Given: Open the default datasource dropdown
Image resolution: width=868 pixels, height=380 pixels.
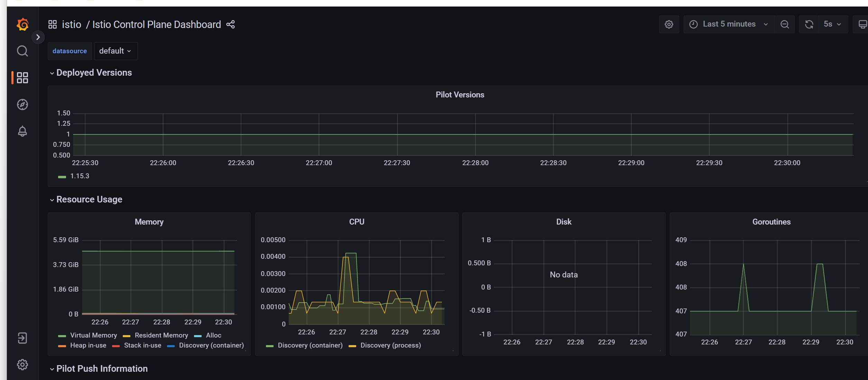Looking at the screenshot, I should pyautogui.click(x=116, y=51).
